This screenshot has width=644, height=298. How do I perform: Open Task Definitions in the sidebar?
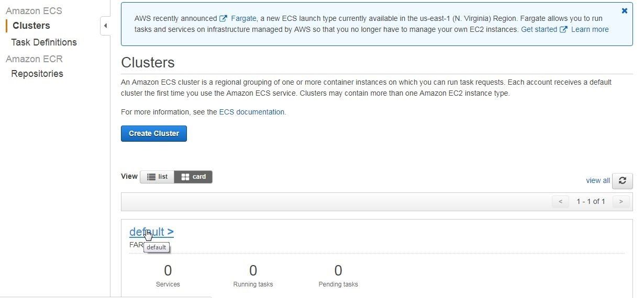tap(44, 42)
